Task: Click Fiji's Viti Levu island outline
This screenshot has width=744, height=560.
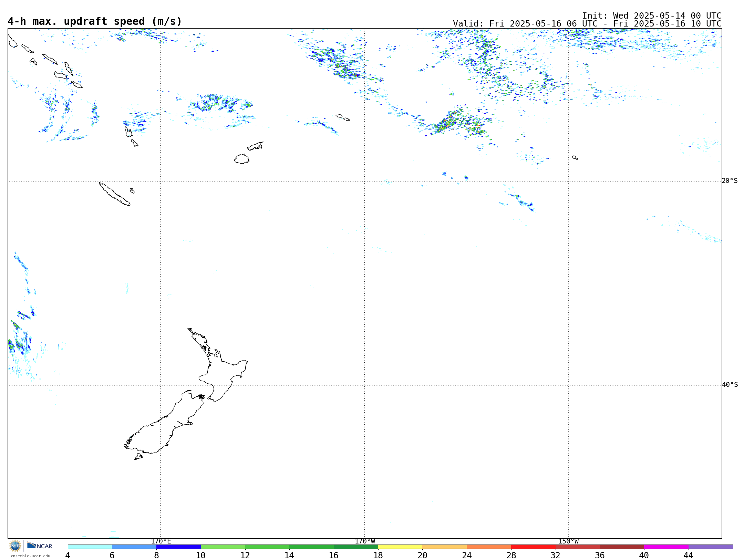Action: coord(242,159)
